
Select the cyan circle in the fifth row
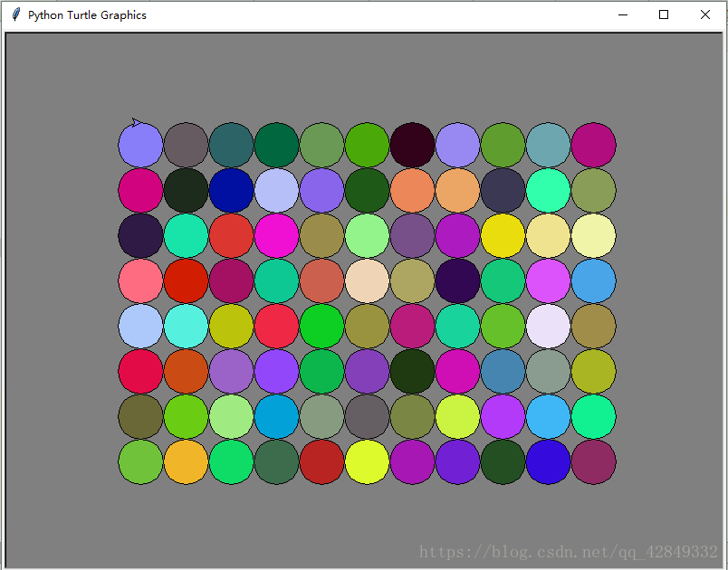(x=187, y=326)
